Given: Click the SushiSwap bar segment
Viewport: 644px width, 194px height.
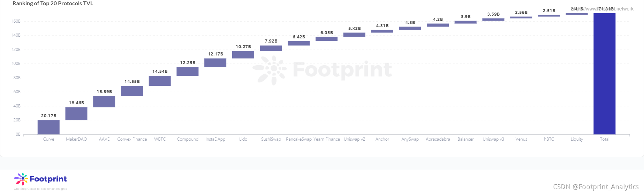Looking at the screenshot, I should (x=271, y=48).
